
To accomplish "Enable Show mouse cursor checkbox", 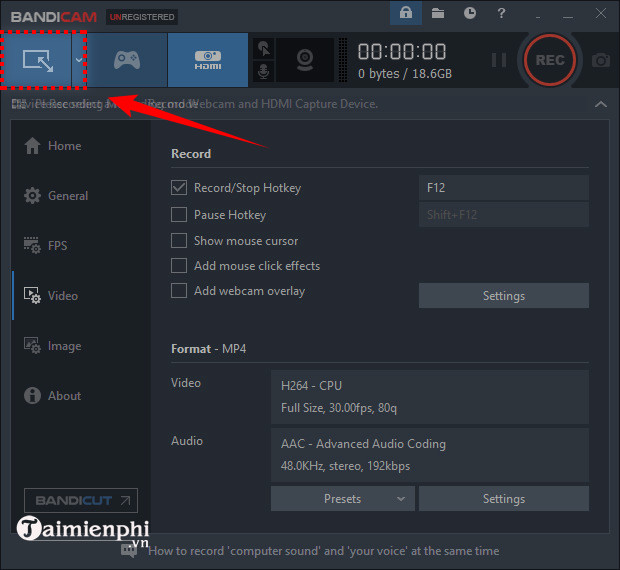I will 179,240.
